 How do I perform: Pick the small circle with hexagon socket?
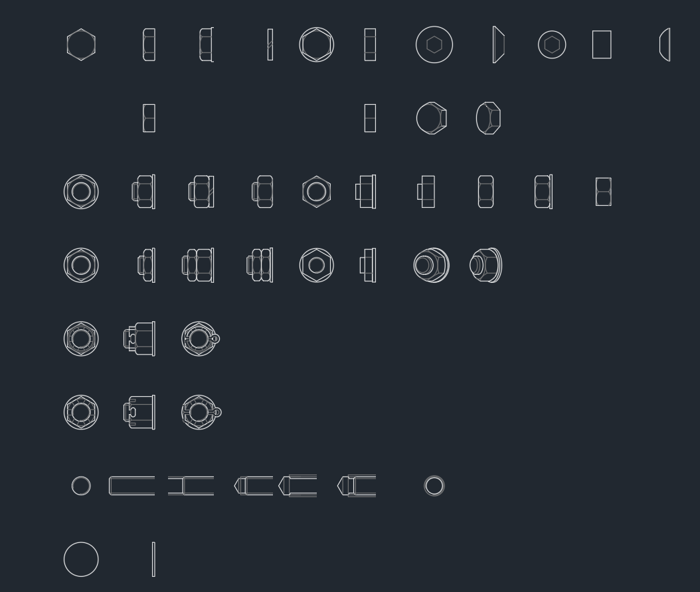click(x=552, y=44)
